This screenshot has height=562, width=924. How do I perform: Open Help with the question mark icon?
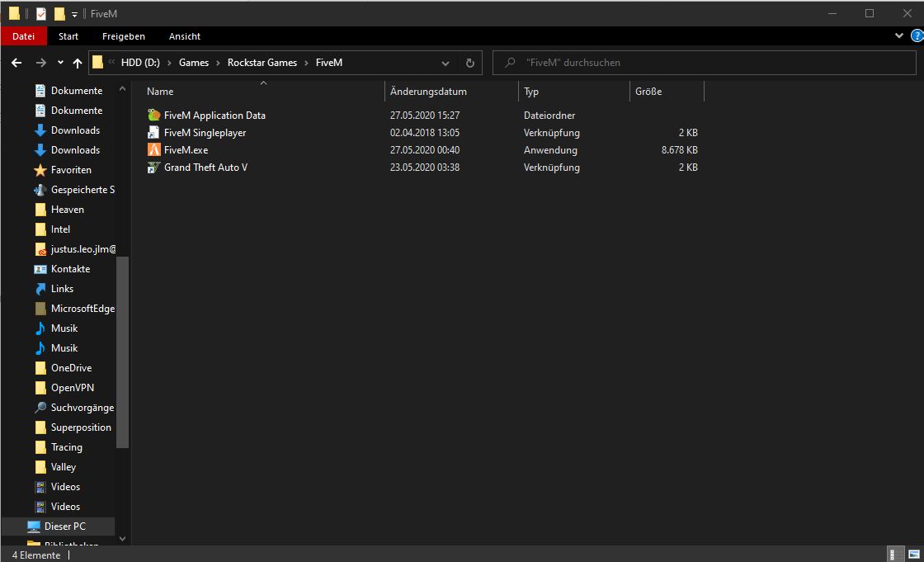pos(917,36)
